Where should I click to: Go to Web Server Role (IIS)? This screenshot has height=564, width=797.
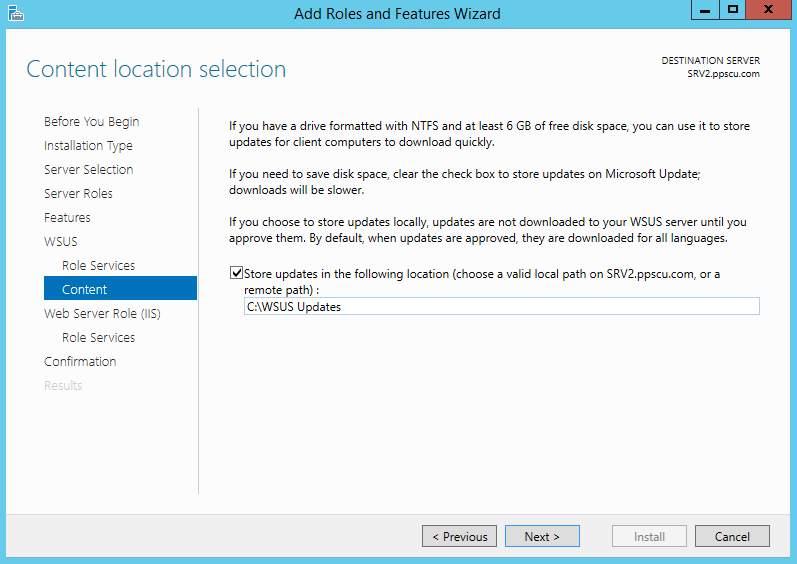click(x=102, y=314)
